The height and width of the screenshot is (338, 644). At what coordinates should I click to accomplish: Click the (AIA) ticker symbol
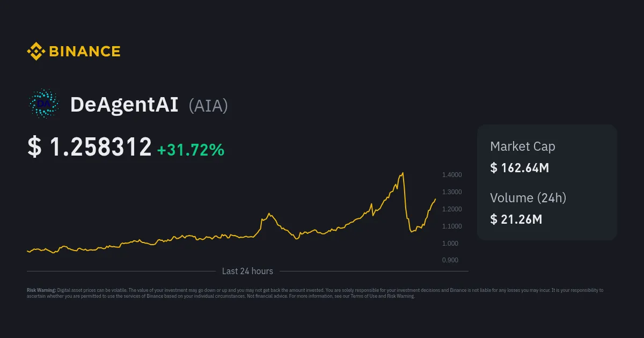click(208, 106)
